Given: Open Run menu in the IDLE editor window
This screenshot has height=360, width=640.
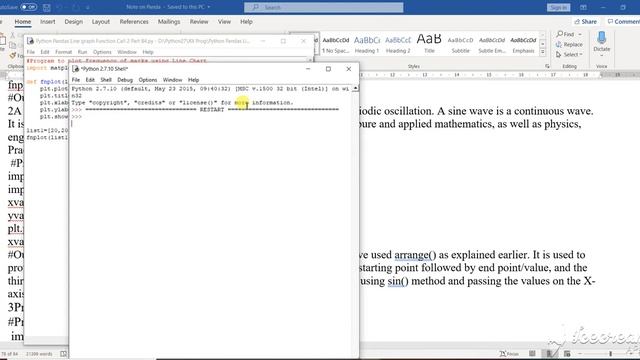Looking at the screenshot, I should [x=82, y=52].
